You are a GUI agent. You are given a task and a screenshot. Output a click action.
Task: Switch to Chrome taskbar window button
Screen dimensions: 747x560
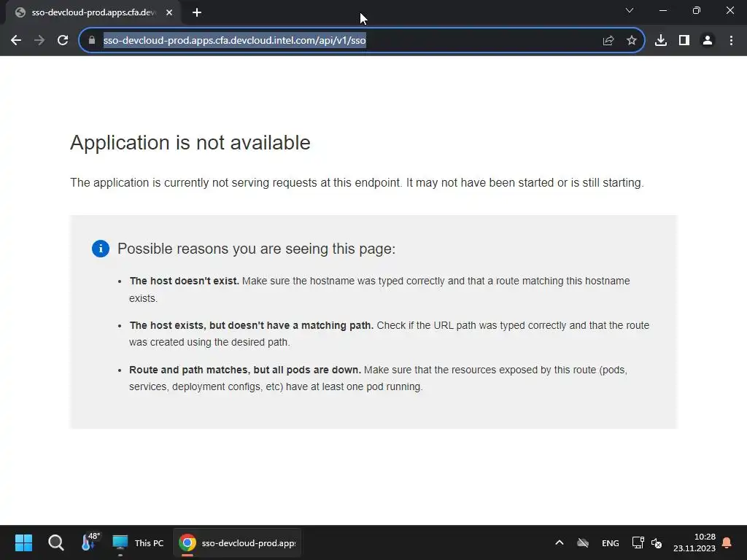point(237,542)
